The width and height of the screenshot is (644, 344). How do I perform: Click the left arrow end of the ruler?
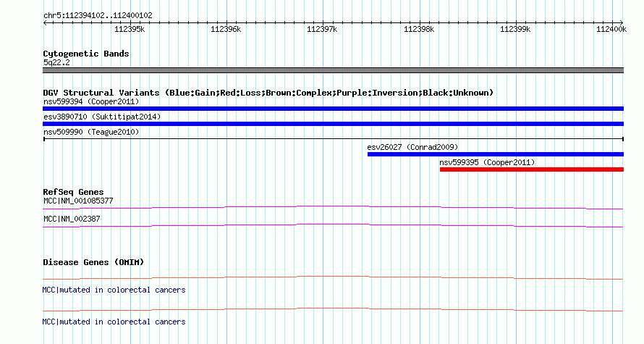(45, 22)
